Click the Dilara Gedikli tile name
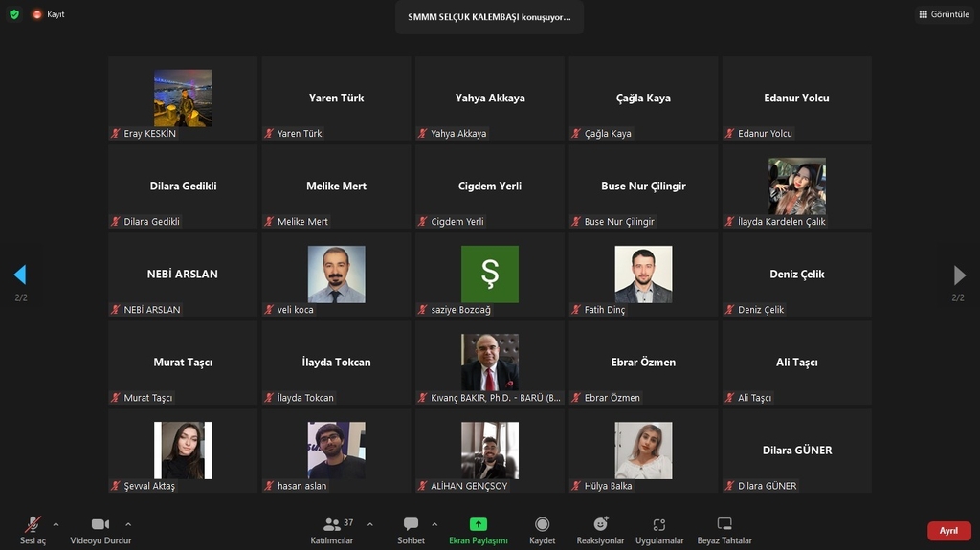 [183, 187]
